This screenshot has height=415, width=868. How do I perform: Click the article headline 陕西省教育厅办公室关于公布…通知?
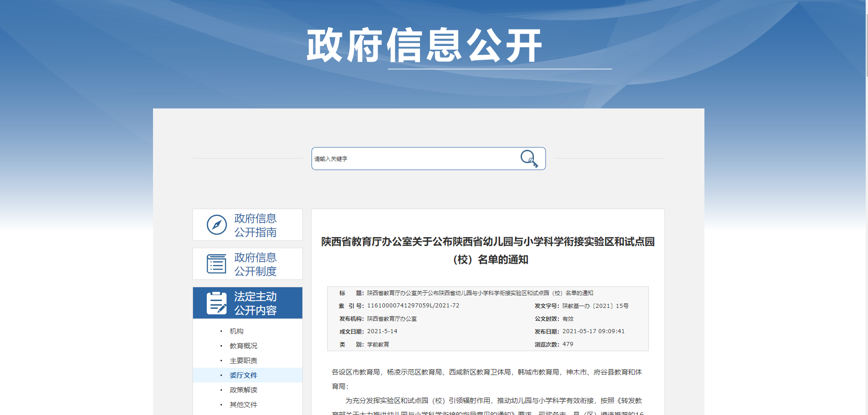tap(488, 250)
